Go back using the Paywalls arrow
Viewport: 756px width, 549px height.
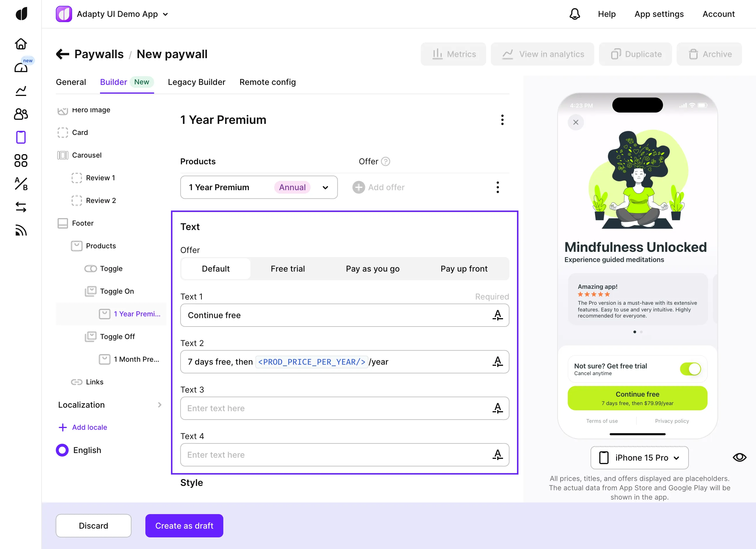62,54
